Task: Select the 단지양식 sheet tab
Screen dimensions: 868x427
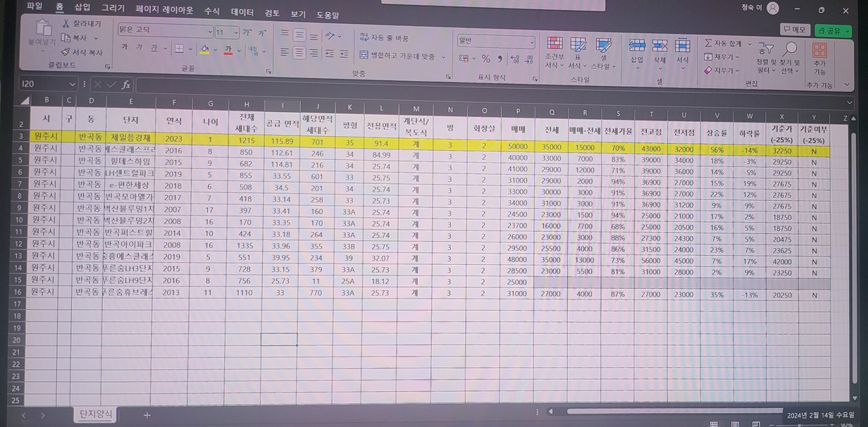Action: click(x=95, y=414)
